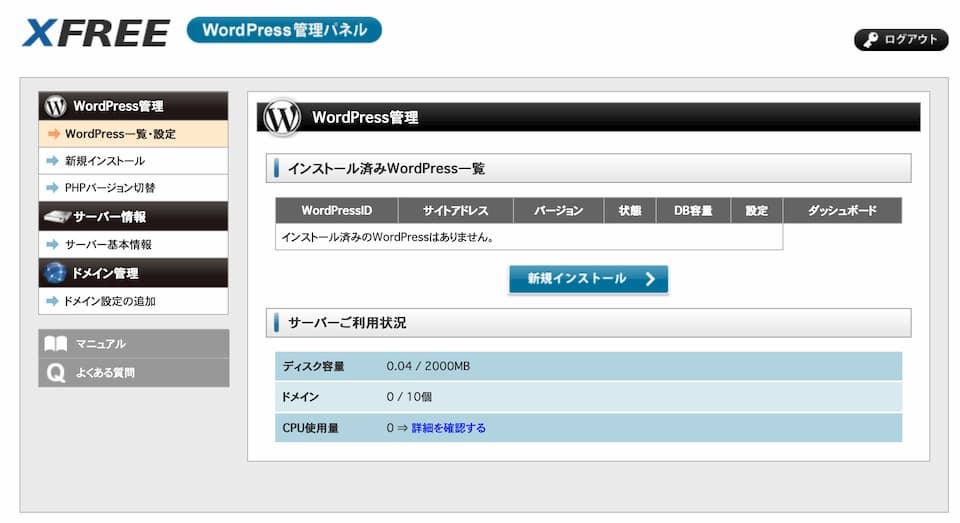This screenshot has height=523, width=960.
Task: Click the globe icon beside ドメイン管理
Action: (x=56, y=273)
